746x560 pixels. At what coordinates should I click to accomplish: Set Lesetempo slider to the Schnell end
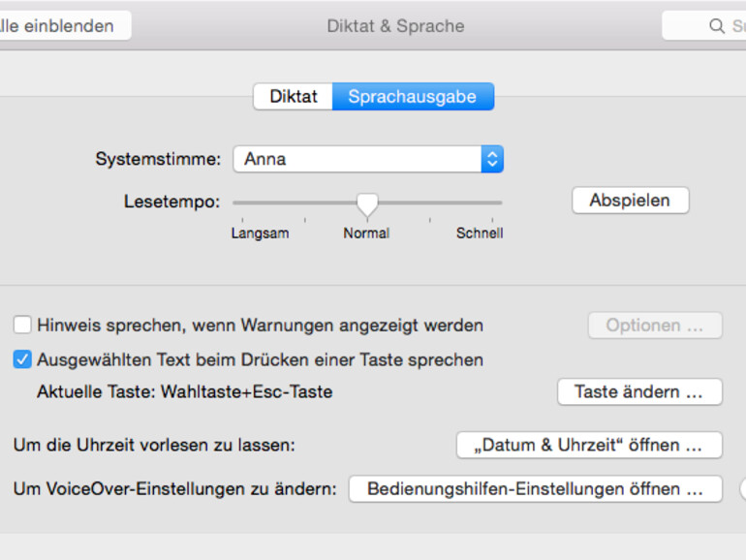click(501, 202)
